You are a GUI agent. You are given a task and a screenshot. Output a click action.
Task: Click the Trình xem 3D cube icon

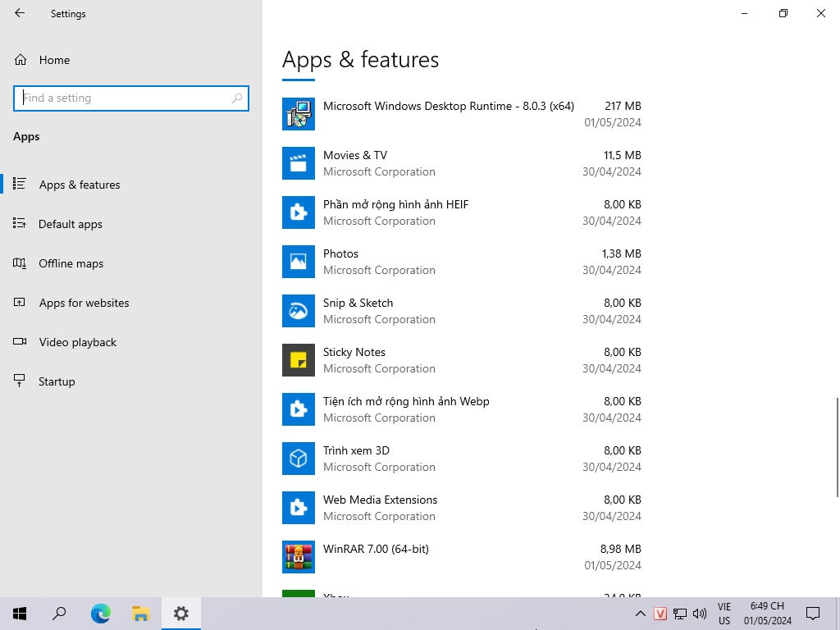click(x=299, y=459)
